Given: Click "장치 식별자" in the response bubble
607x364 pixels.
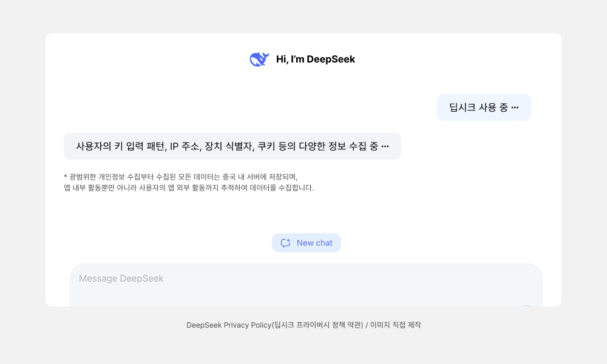Looking at the screenshot, I should 228,146.
